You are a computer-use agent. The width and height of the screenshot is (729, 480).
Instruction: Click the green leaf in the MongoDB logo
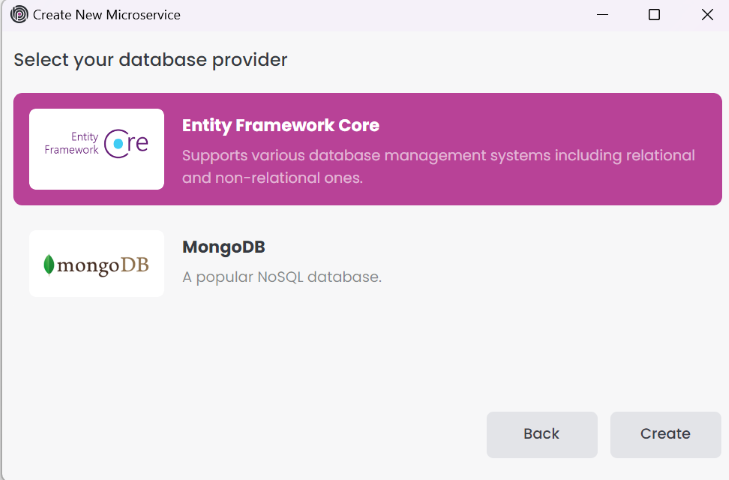(49, 265)
